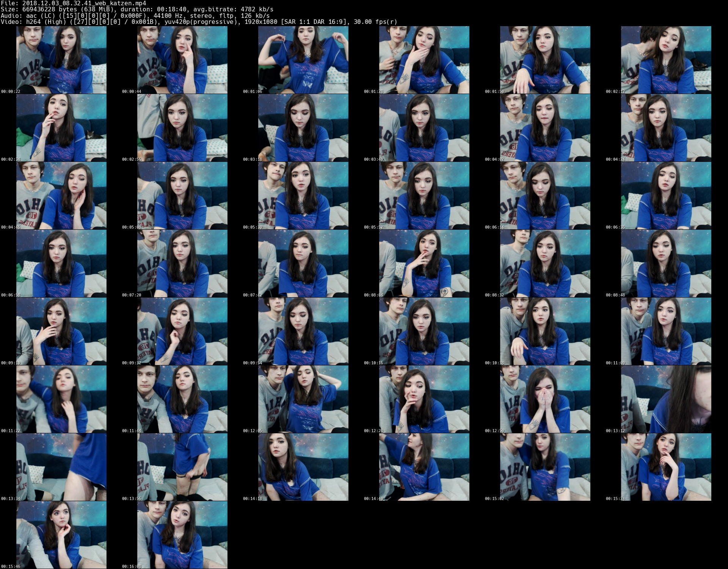Open the thumbnail at 00:05:30

point(303,196)
